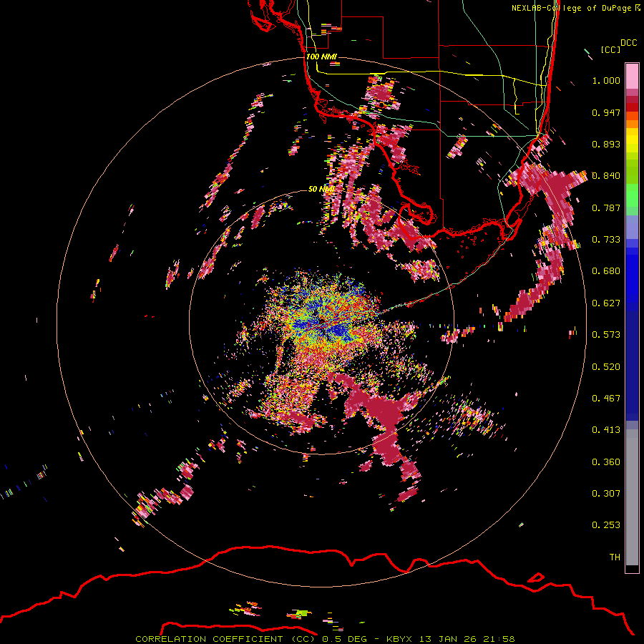The height and width of the screenshot is (644, 644).
Task: Click the 0.733 legend value
Action: tap(606, 240)
